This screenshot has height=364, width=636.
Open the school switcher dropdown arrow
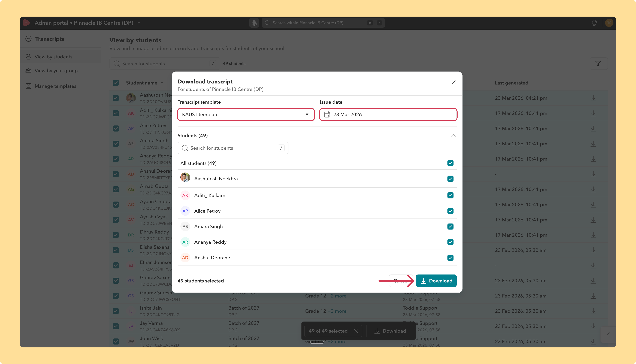pyautogui.click(x=139, y=23)
